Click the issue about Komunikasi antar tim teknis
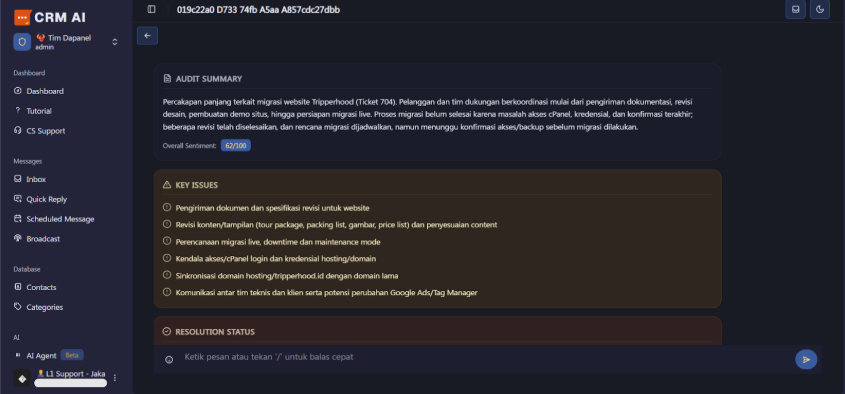 point(327,293)
